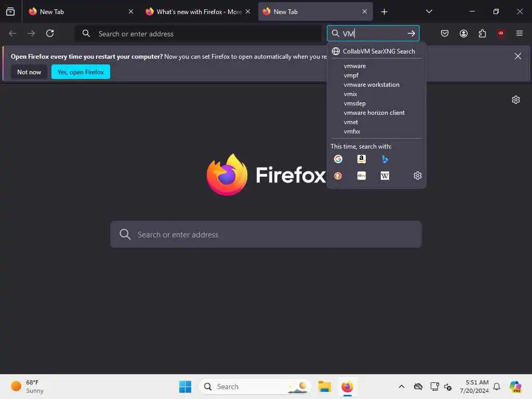This screenshot has width=532, height=399.
Task: Search this time with Bing
Action: (x=385, y=159)
